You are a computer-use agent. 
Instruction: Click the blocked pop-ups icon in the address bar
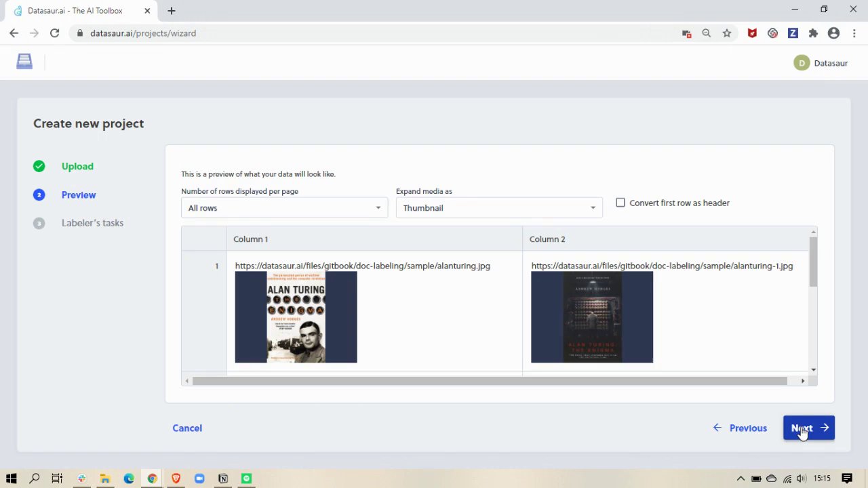pyautogui.click(x=686, y=33)
